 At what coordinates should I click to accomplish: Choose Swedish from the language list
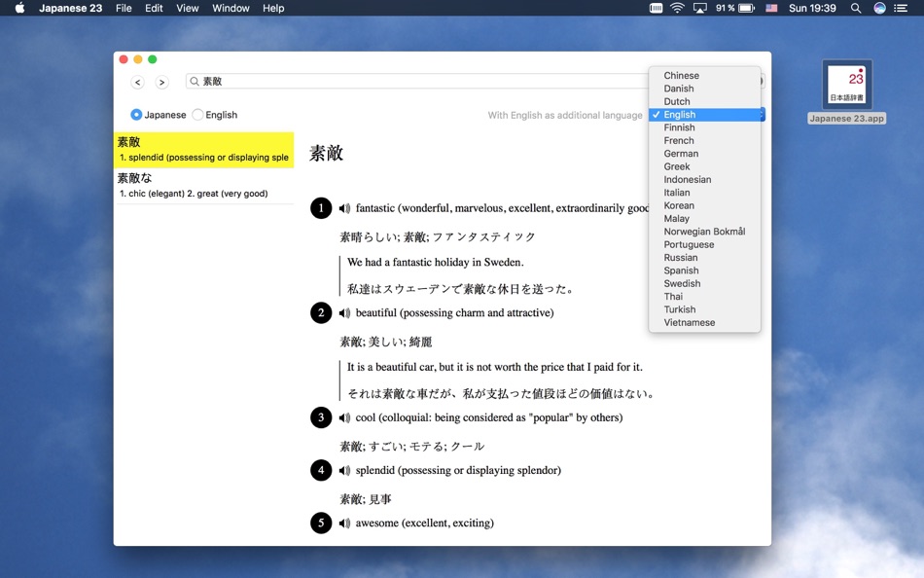(x=705, y=283)
